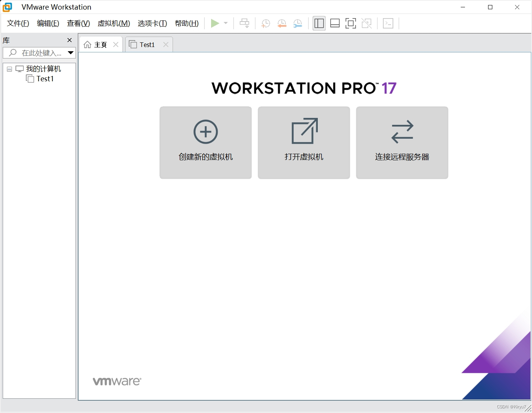The height and width of the screenshot is (413, 532).
Task: Open the power options dropdown arrow
Action: click(226, 24)
